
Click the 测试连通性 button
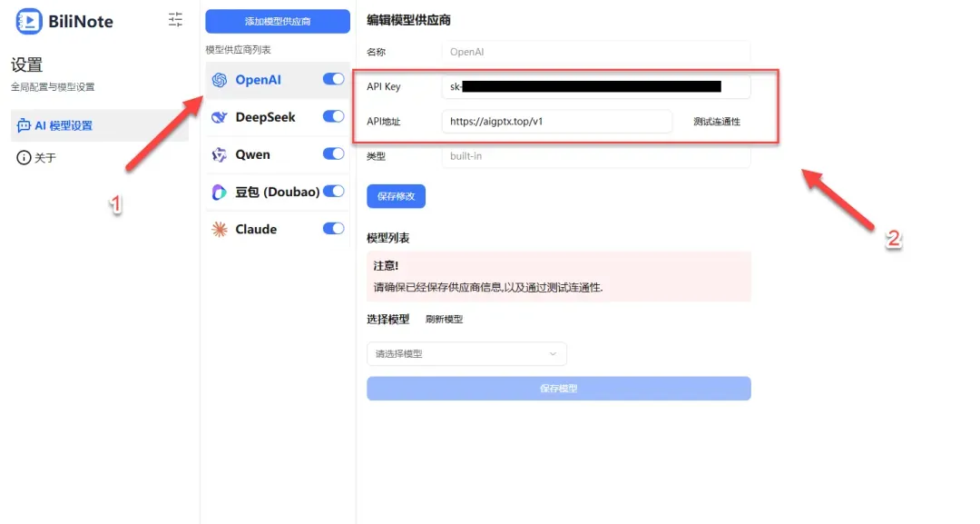pos(717,122)
